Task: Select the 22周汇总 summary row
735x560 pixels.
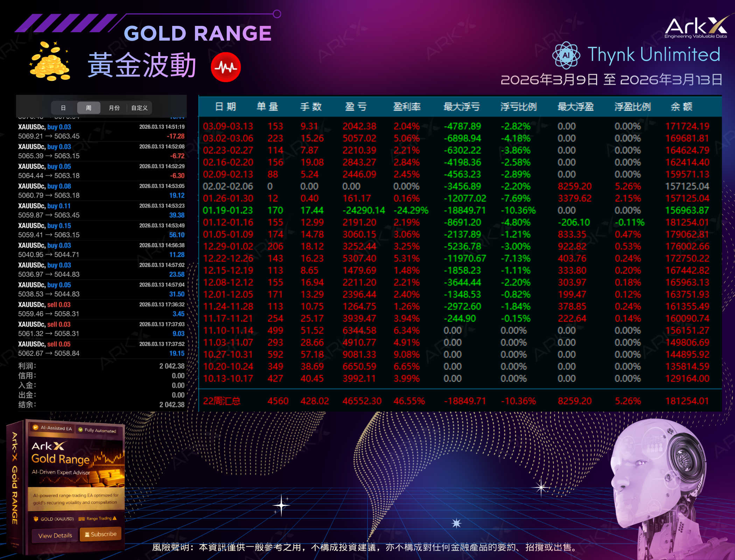Action: click(x=222, y=401)
